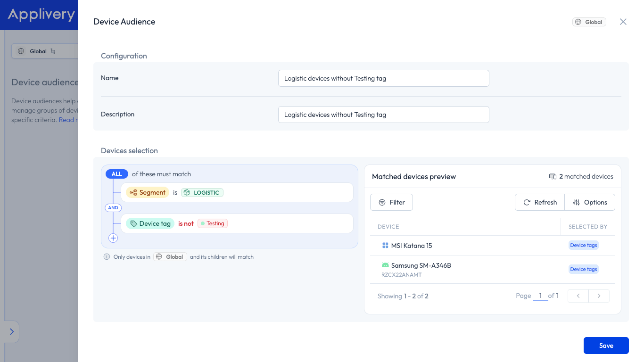644x362 pixels.
Task: Open the Testing tag value
Action: tap(213, 223)
